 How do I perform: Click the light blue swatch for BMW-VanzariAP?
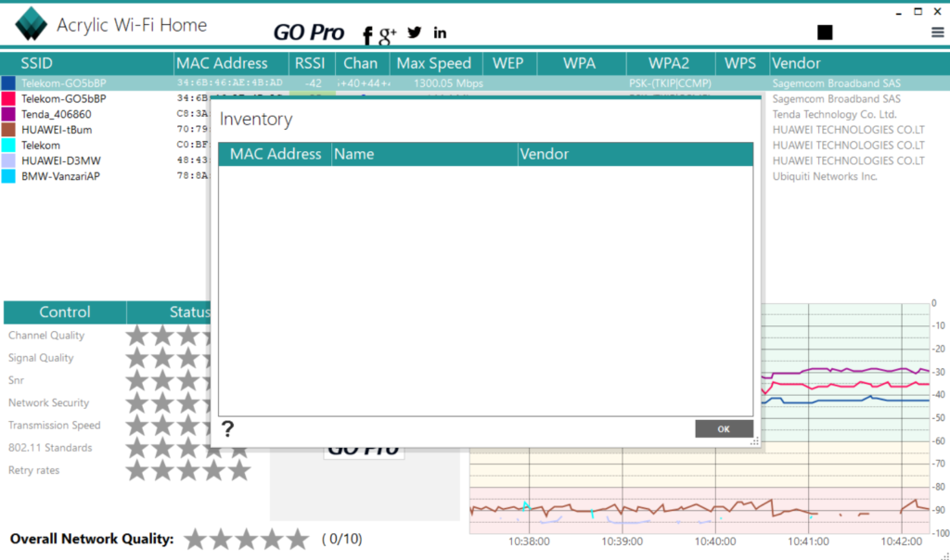coord(8,176)
